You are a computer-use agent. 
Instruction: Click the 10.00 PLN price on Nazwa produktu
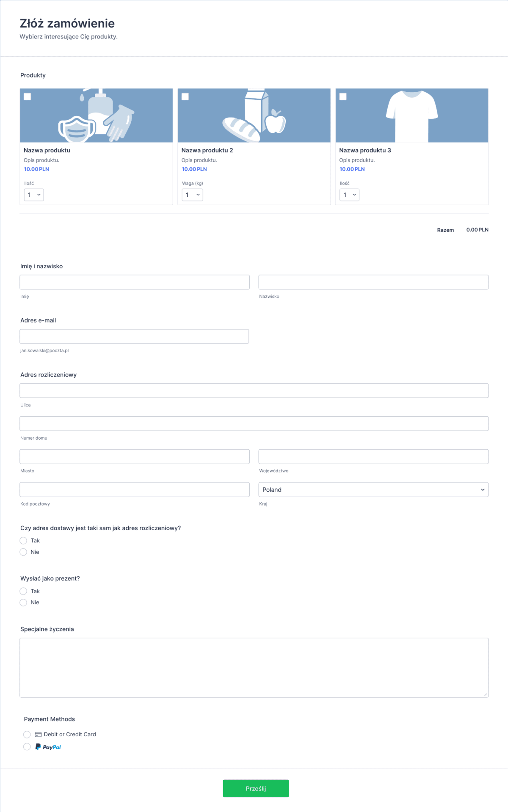36,169
